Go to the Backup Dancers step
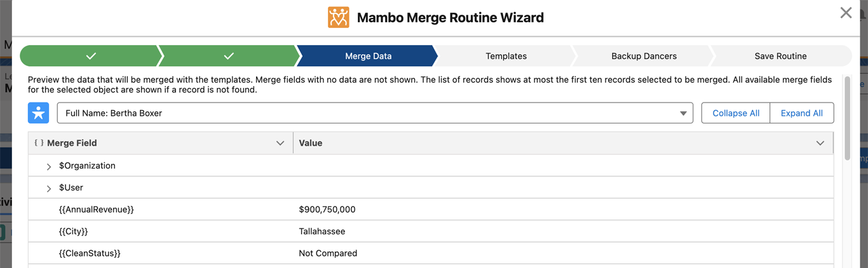 coord(644,56)
